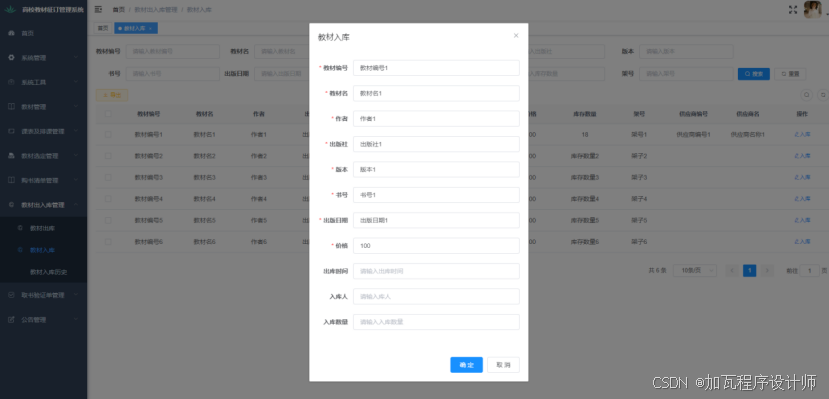829x399 pixels.
Task: Click the 购书清单管理 sidebar icon
Action: point(11,180)
